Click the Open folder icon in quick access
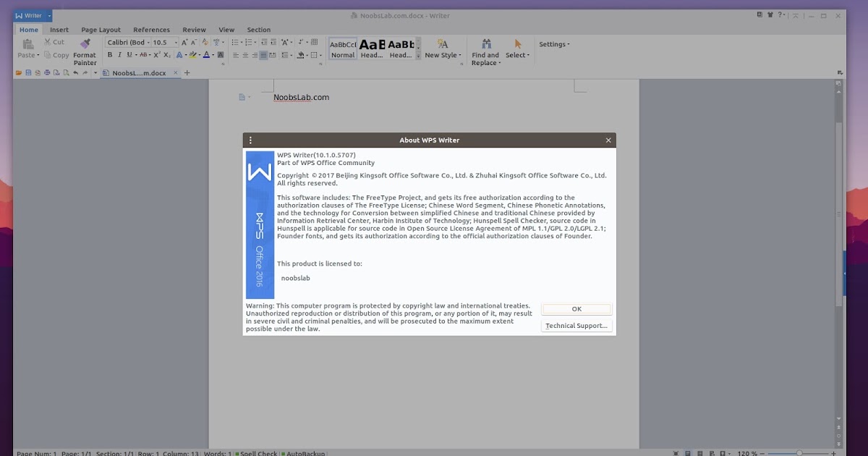The height and width of the screenshot is (456, 868). (19, 73)
